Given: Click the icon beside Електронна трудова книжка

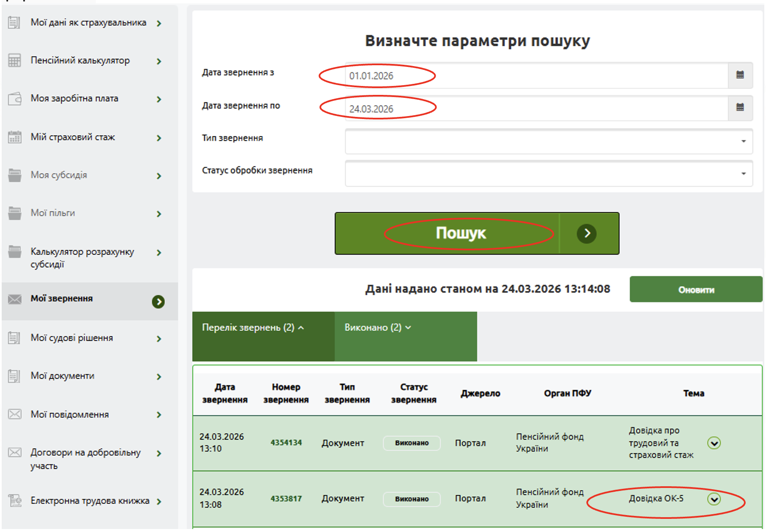Looking at the screenshot, I should click(14, 501).
